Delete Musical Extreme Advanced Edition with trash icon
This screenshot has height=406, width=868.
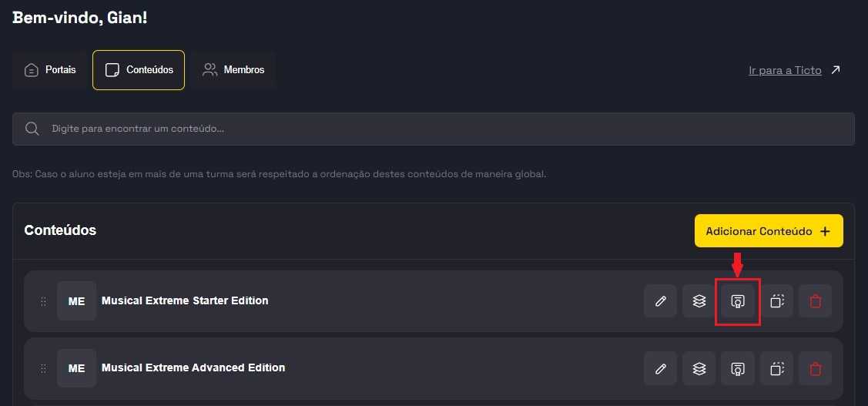pyautogui.click(x=815, y=368)
